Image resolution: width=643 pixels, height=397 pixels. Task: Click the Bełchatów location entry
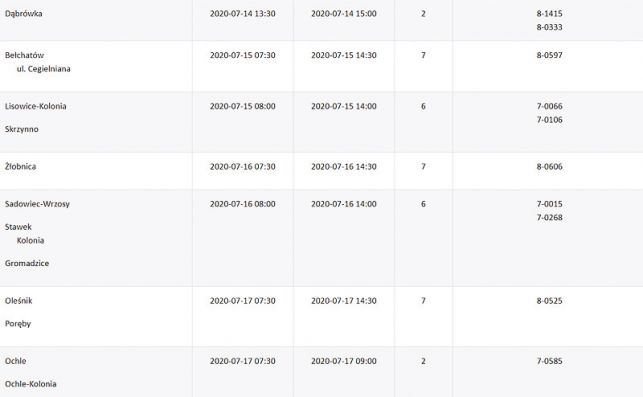pyautogui.click(x=24, y=55)
